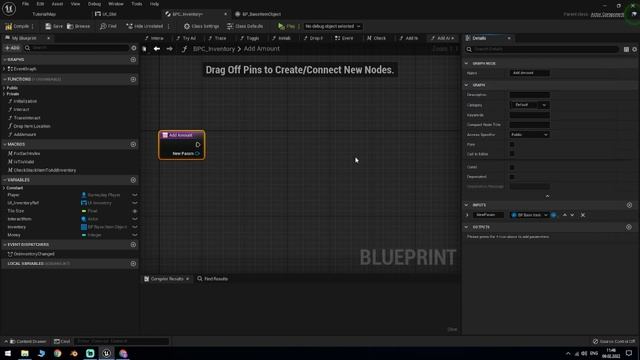The height and width of the screenshot is (360, 640).
Task: Add new event dispatcher plus icon
Action: click(x=133, y=244)
